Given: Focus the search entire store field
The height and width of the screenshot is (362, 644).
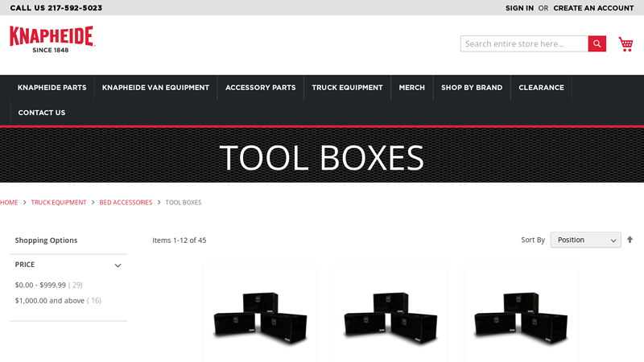Looking at the screenshot, I should [x=524, y=44].
